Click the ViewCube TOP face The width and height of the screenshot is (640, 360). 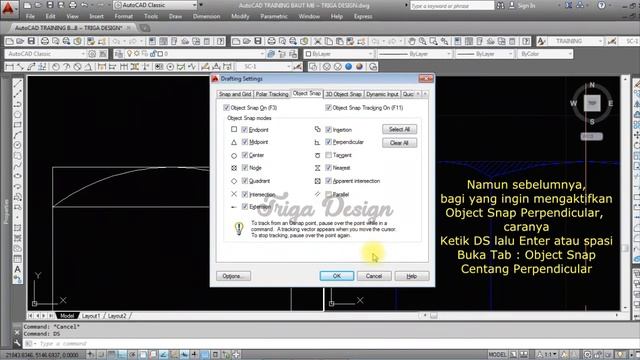pos(592,103)
